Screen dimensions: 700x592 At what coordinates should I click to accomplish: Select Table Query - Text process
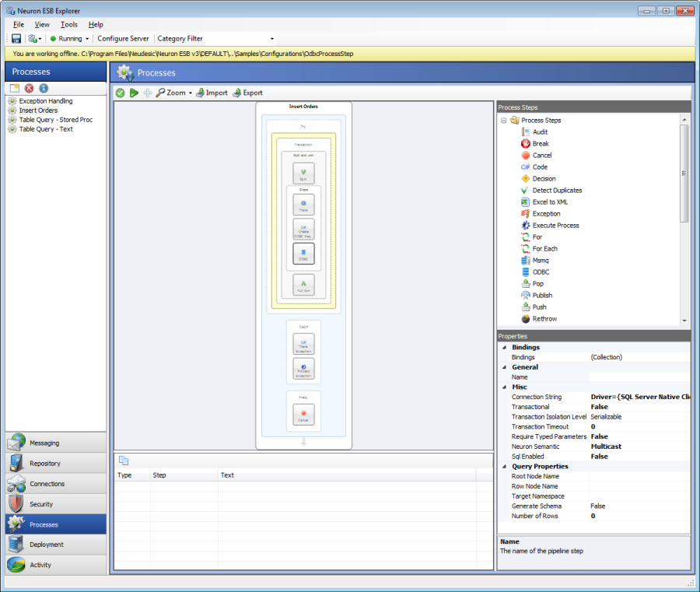(46, 129)
